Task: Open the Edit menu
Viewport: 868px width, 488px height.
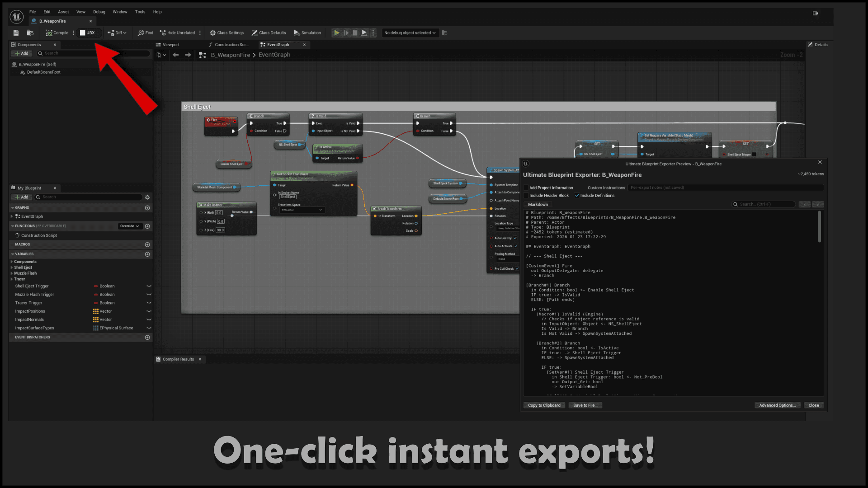Action: [x=47, y=12]
